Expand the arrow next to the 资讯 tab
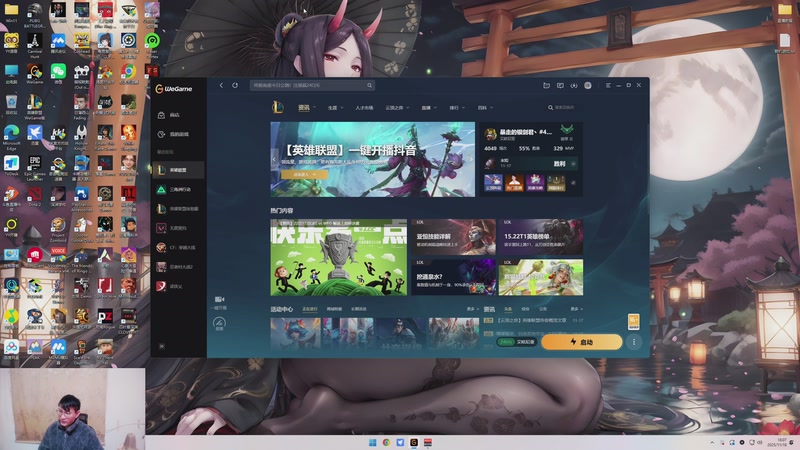 click(x=314, y=108)
